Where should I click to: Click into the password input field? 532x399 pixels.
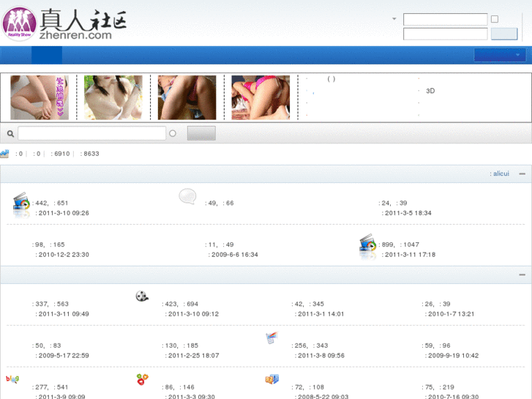click(445, 34)
